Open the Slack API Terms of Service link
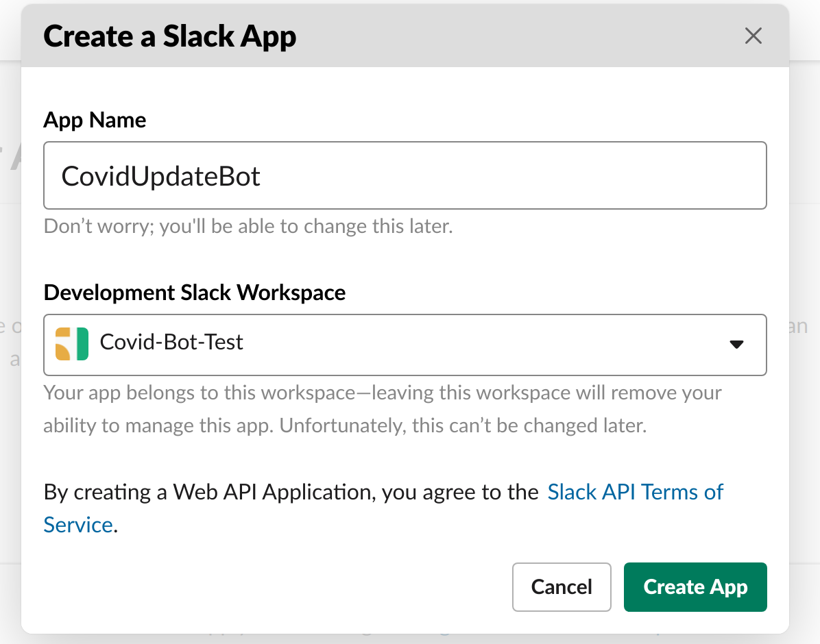820x644 pixels. tap(635, 492)
